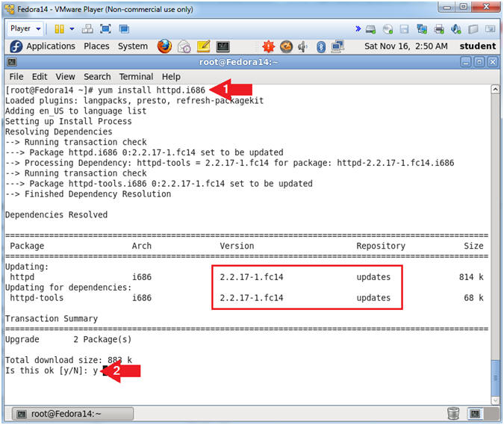Click the printer device icon
The width and height of the screenshot is (504, 425).
pyautogui.click(x=439, y=29)
